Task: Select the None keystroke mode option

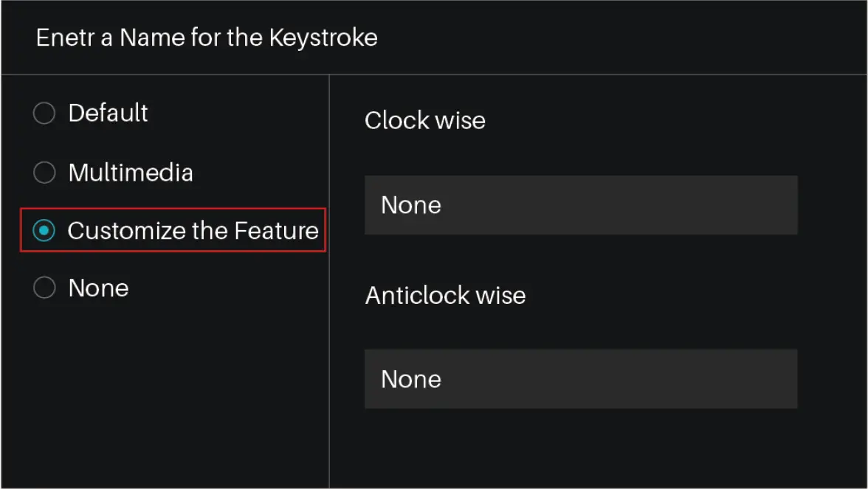Action: (x=44, y=288)
